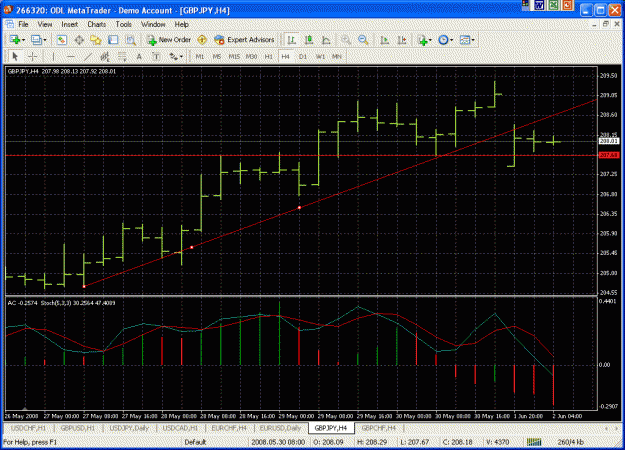Select the H4 timeframe button

pyautogui.click(x=285, y=57)
